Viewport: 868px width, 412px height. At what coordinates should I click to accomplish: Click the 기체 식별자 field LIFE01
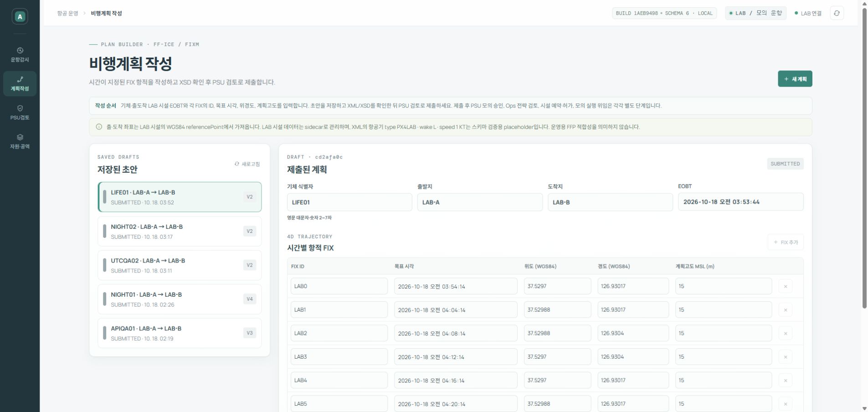[349, 202]
